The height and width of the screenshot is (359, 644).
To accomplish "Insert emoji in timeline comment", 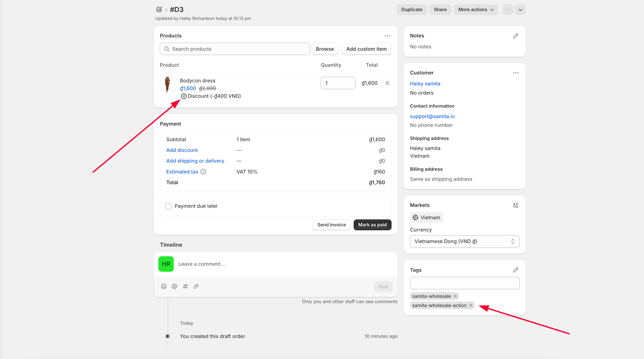I will 163,286.
